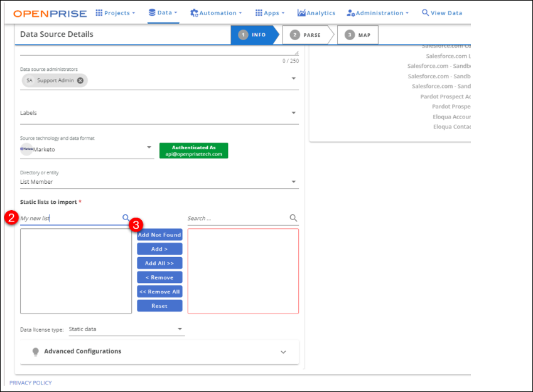Viewport: 533px width, 392px height.
Task: Click the Projects grid icon
Action: (99, 13)
